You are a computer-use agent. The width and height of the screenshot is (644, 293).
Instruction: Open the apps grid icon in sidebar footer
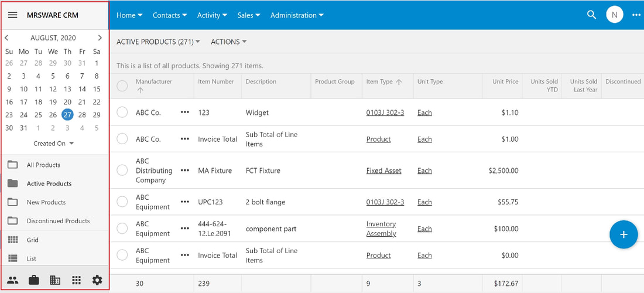coord(76,280)
